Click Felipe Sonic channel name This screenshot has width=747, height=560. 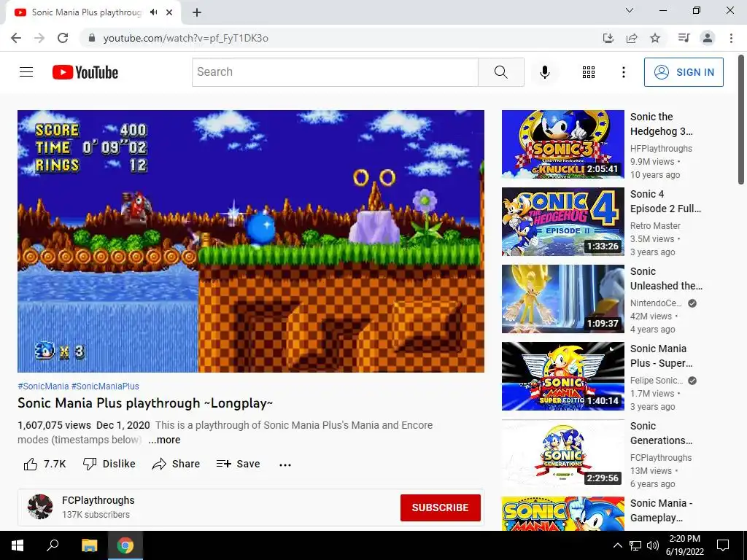(x=657, y=381)
